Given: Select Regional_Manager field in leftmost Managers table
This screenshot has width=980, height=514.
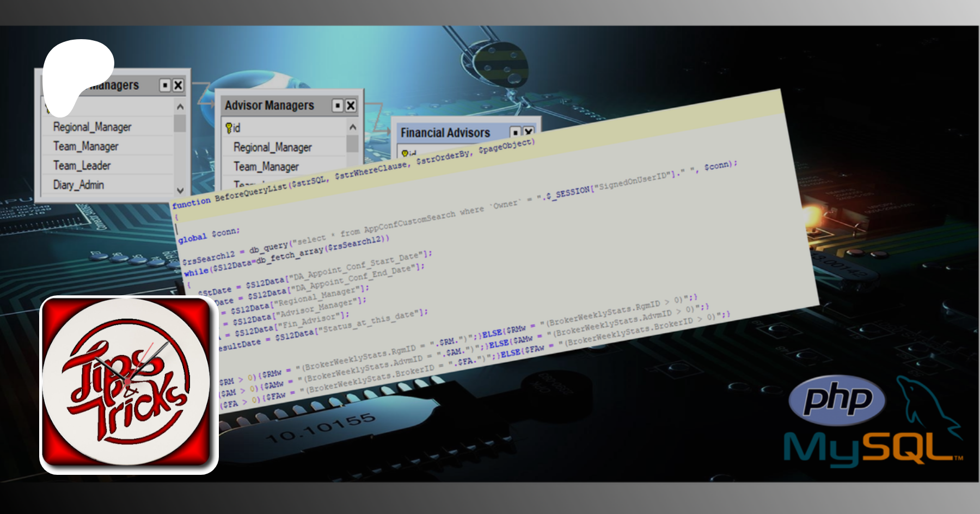Looking at the screenshot, I should point(93,127).
